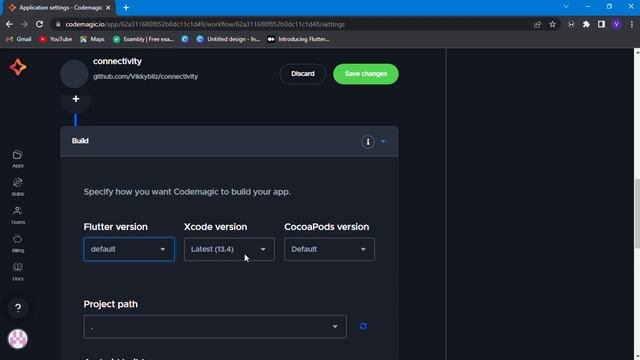Screen dimensions: 640x360
Task: Open the Chrome three-dot menu
Action: (632, 24)
